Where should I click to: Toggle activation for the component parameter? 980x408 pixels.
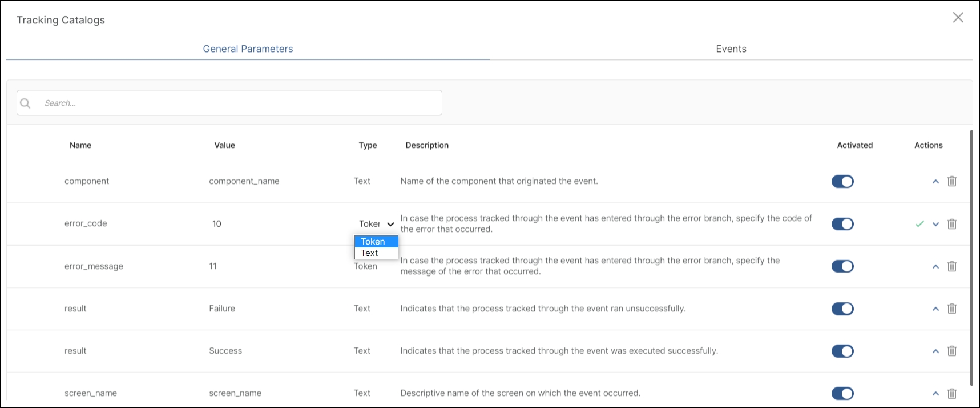[842, 182]
